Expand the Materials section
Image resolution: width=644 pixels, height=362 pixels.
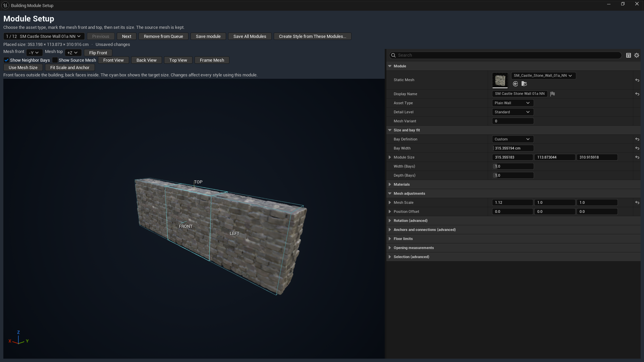click(390, 184)
